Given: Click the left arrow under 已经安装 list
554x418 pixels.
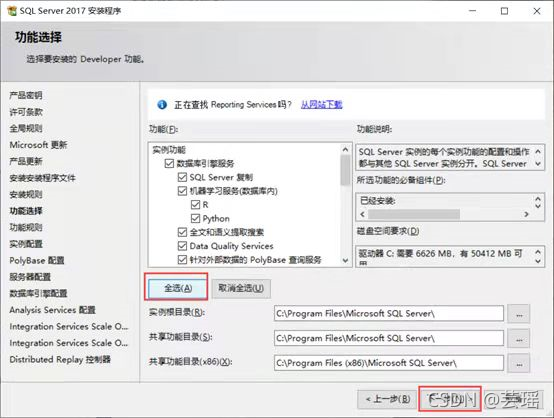Looking at the screenshot, I should (363, 214).
